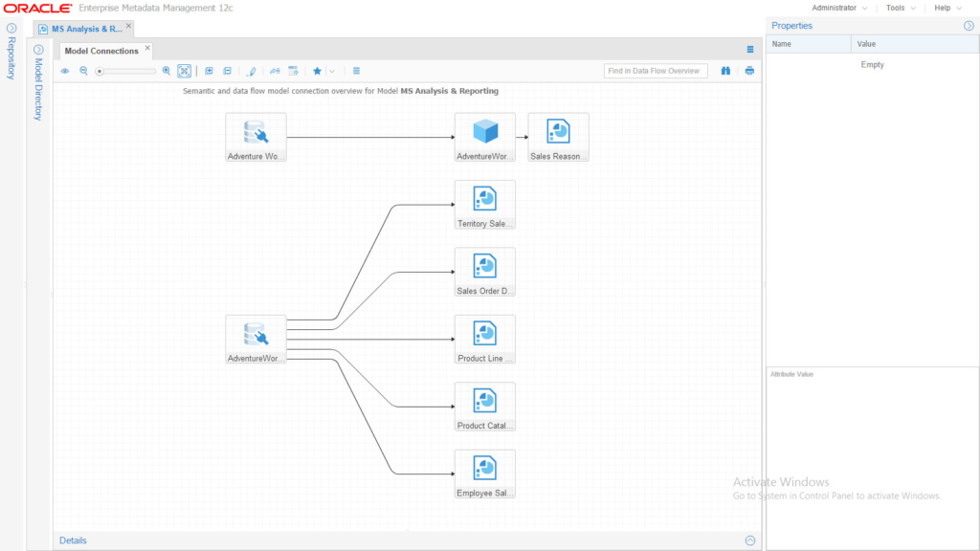
Task: Click the window-with-arrow export icon
Action: [293, 71]
